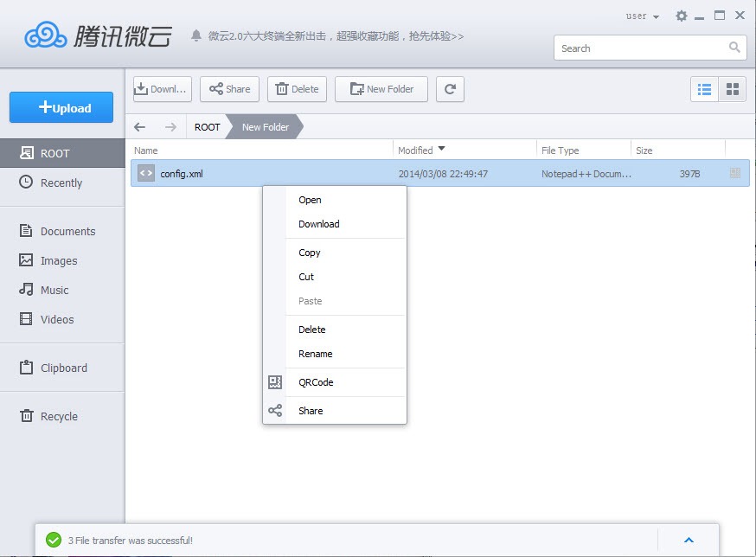This screenshot has height=557, width=756.
Task: Select ROOT in the sidebar
Action: [62, 153]
